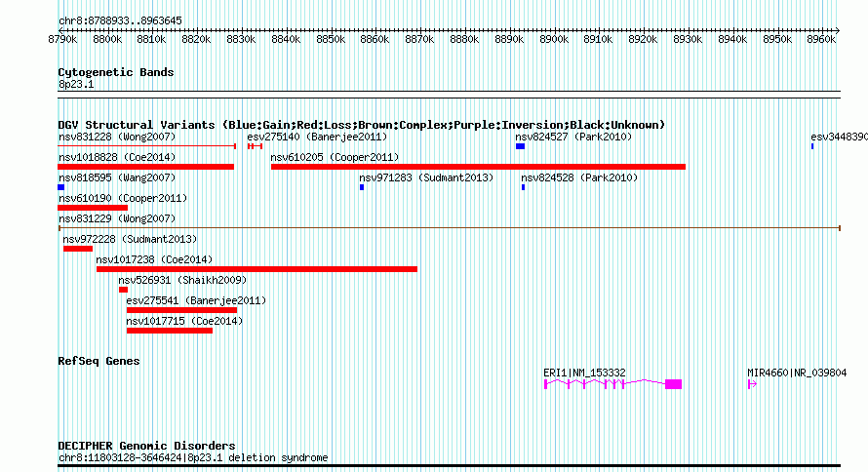This screenshot has height=472, width=868.
Task: Click the nsv971283 (Sudmant2013) label
Action: pos(426,177)
